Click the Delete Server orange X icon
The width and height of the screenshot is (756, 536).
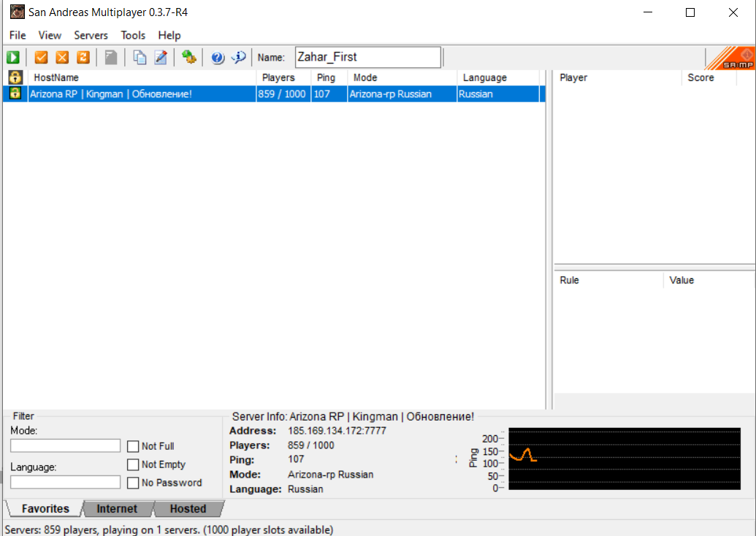tap(62, 58)
